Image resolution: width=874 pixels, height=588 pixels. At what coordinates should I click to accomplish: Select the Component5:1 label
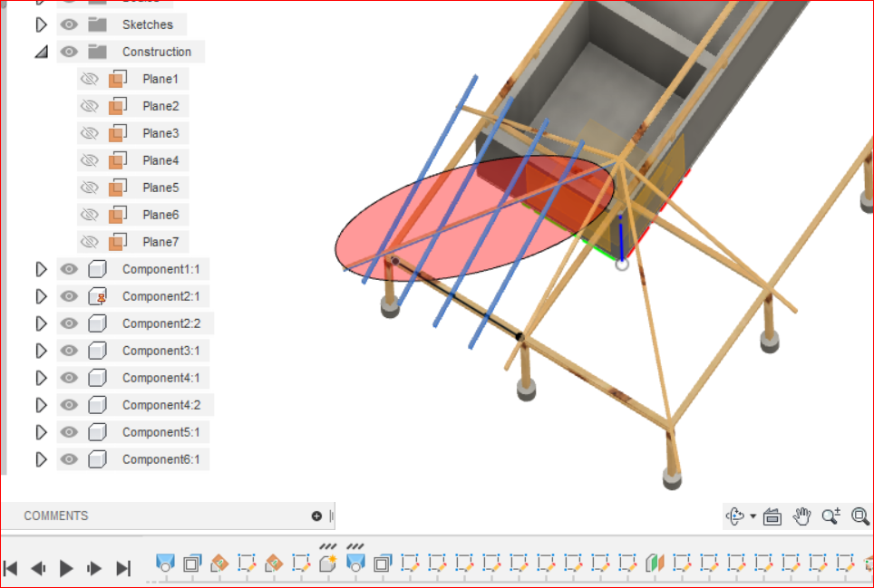(161, 432)
